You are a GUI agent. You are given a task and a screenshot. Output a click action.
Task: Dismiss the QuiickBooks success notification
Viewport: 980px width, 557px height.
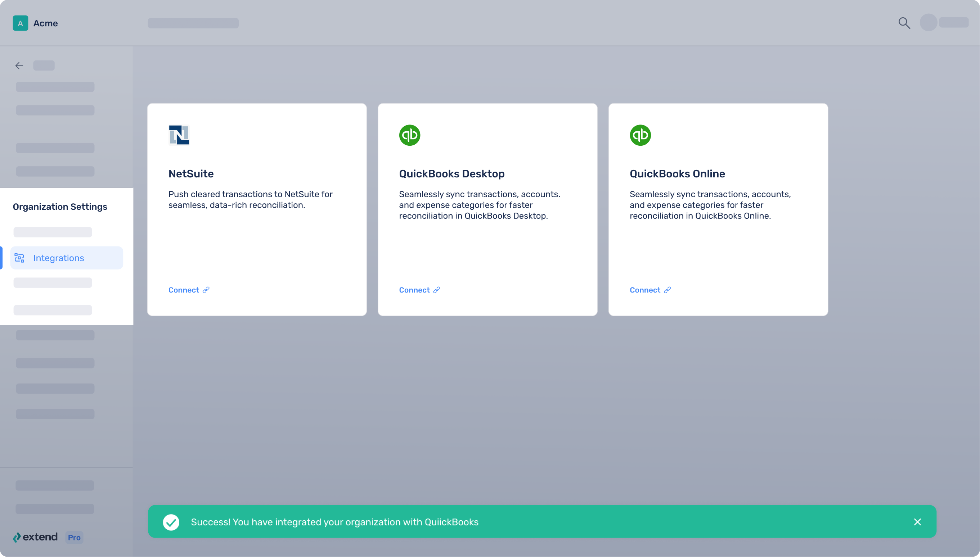click(918, 521)
